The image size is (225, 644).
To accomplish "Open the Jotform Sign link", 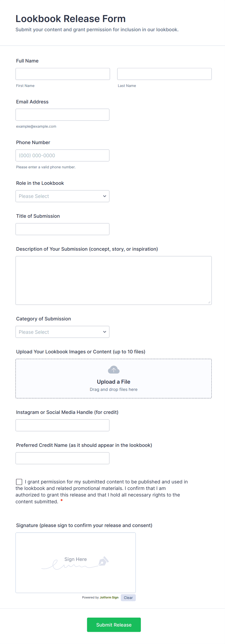I will click(x=109, y=597).
